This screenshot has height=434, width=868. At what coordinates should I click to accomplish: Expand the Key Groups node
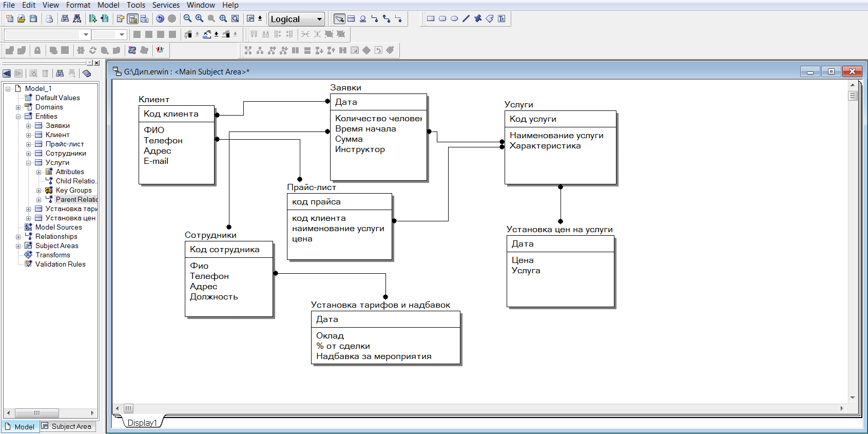[39, 191]
